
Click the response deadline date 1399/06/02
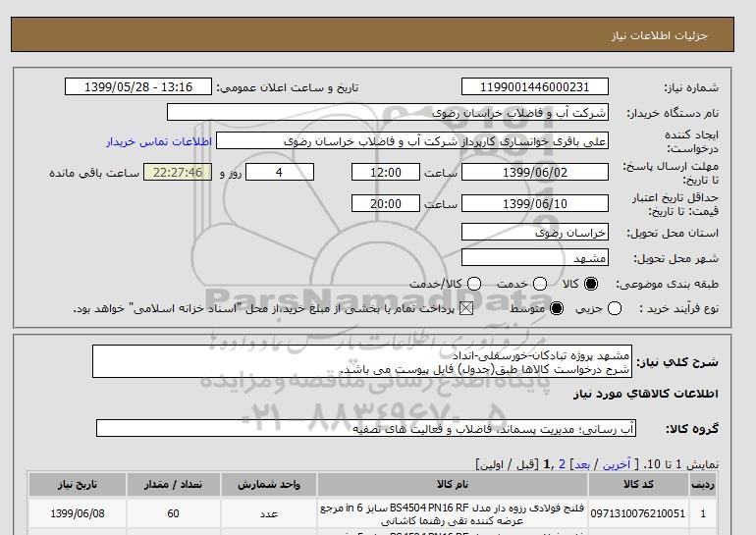535,172
